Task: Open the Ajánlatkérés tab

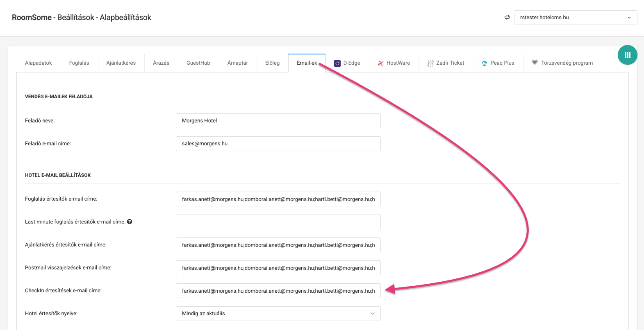Action: (121, 63)
